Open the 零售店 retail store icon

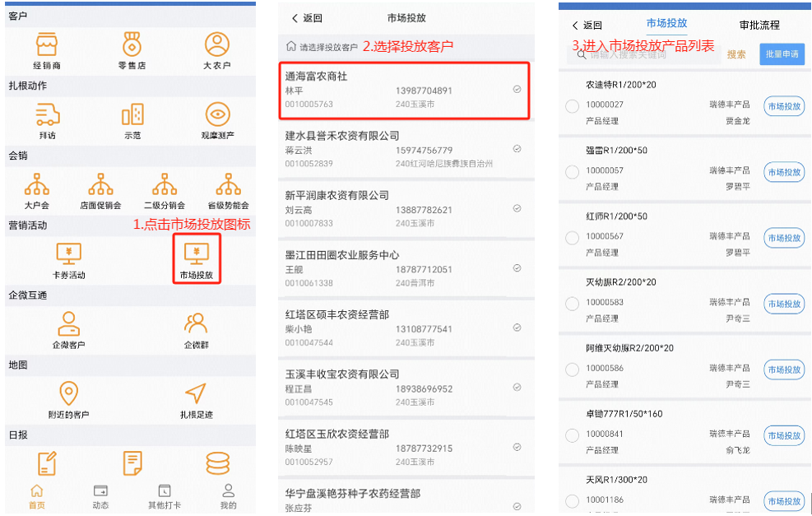click(x=132, y=44)
